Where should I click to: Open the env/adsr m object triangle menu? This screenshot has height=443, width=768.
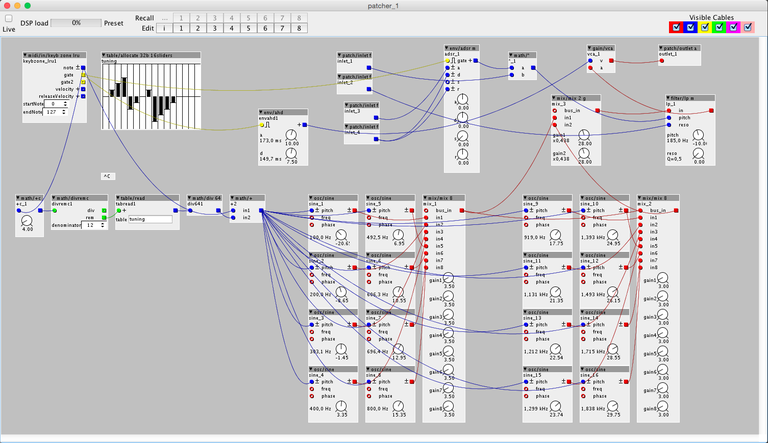coord(447,48)
